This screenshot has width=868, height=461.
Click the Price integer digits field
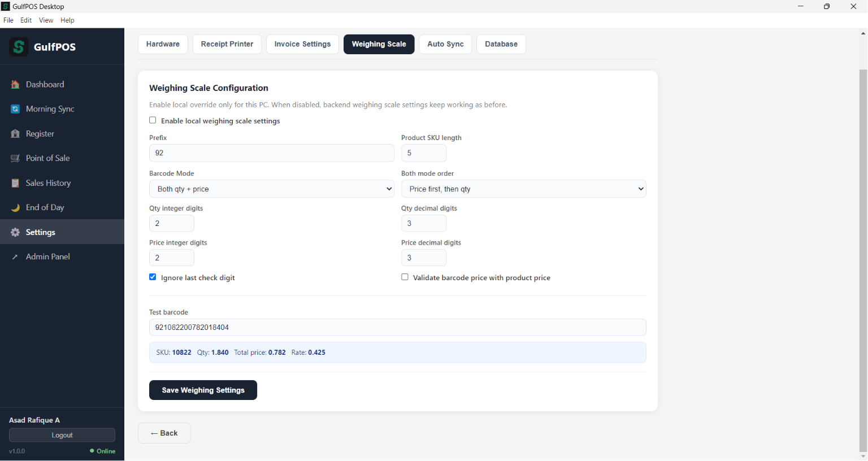172,258
